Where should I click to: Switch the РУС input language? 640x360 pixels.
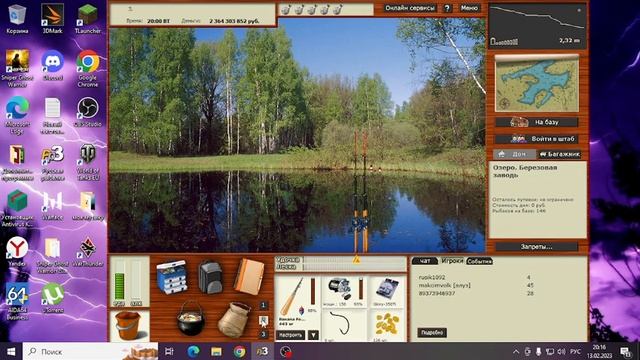point(575,351)
